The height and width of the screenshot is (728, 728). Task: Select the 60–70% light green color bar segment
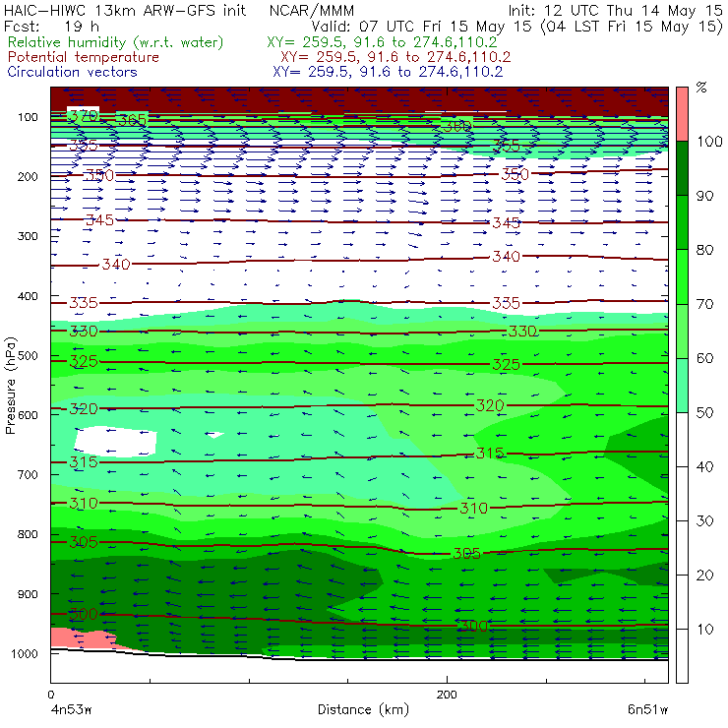[682, 331]
